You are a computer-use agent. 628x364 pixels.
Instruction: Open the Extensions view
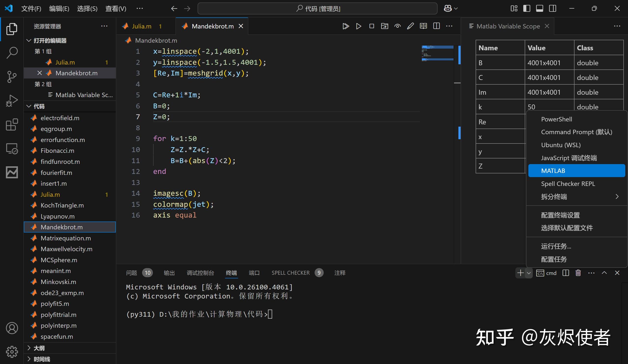[x=12, y=125]
